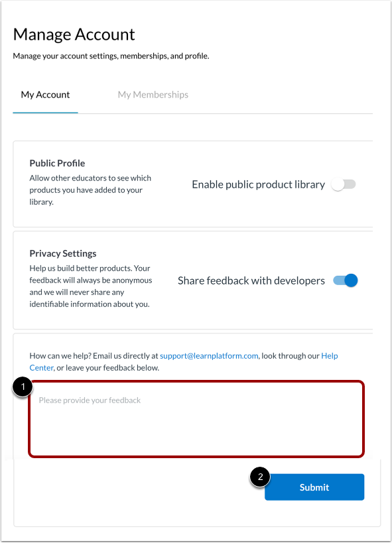This screenshot has height=543, width=392.
Task: Click the Share feedback with developers label
Action: click(x=252, y=280)
